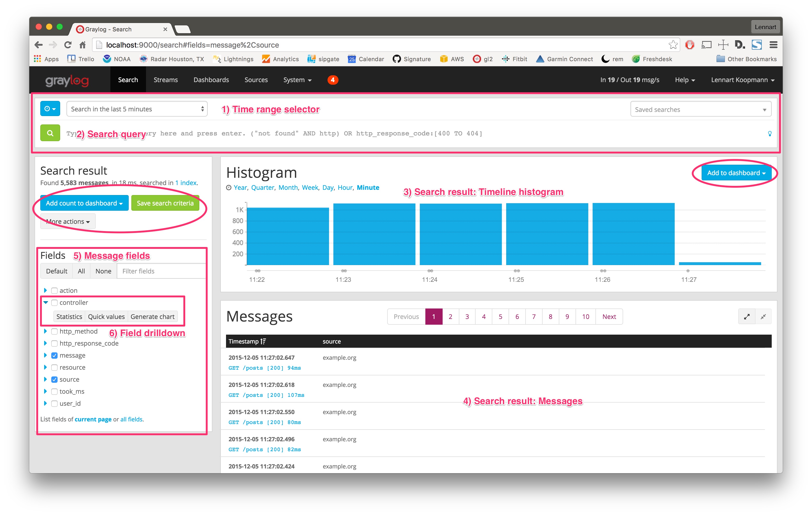
Task: Click the green search magnifier button
Action: click(50, 133)
